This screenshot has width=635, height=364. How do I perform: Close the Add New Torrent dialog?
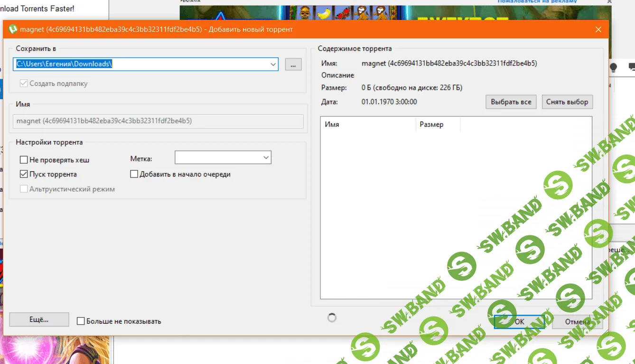tap(598, 29)
